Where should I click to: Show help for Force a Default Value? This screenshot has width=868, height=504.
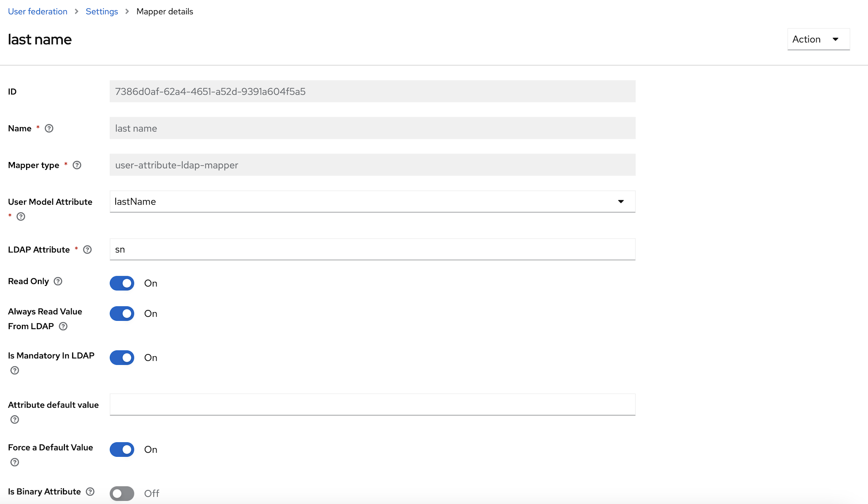(x=15, y=462)
